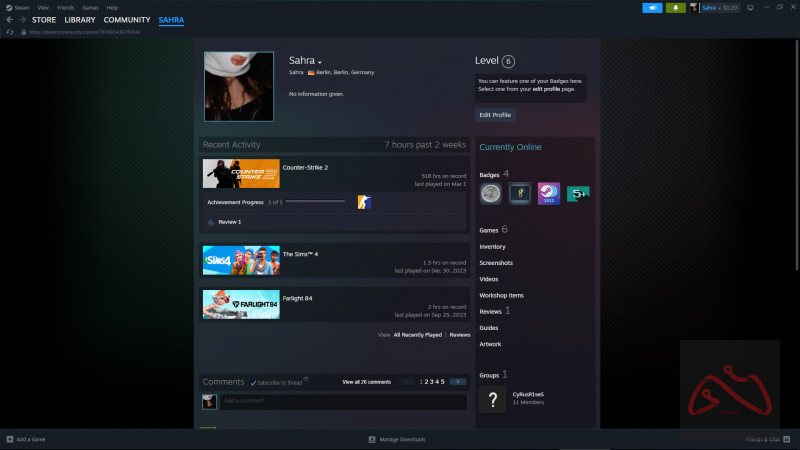Open the CyRusR1seS group question-mark avatar
The height and width of the screenshot is (450, 800).
(491, 401)
